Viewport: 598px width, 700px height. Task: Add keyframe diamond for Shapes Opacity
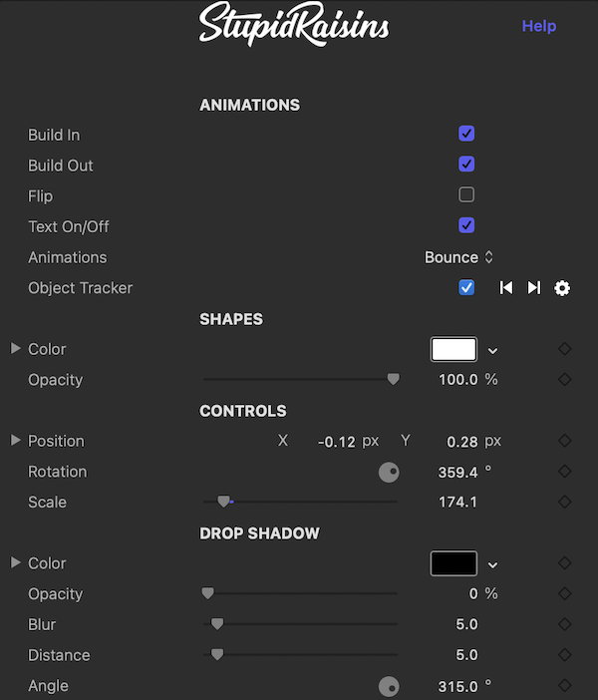(564, 380)
